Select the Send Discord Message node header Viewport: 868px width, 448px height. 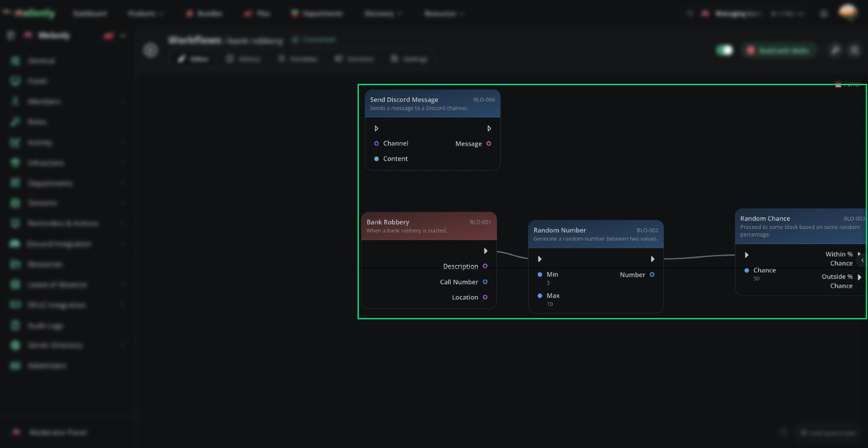pyautogui.click(x=432, y=104)
